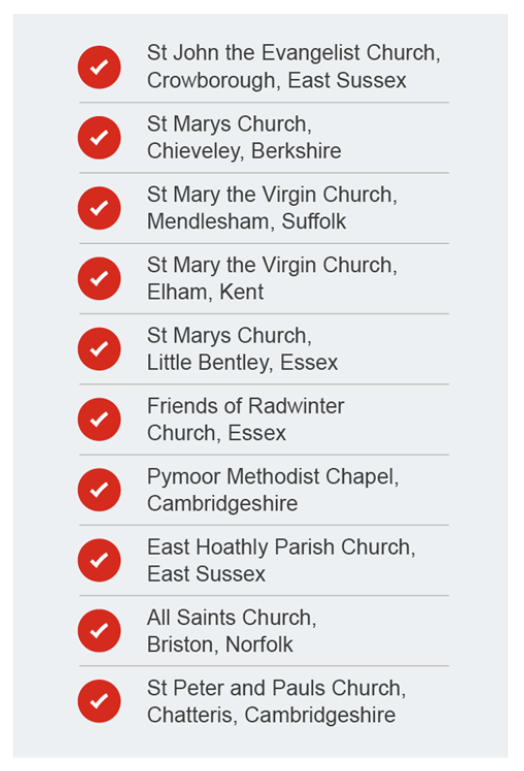This screenshot has height=771, width=524.
Task: Click the St Marys Church, Little Bentley text
Action: pos(242,349)
